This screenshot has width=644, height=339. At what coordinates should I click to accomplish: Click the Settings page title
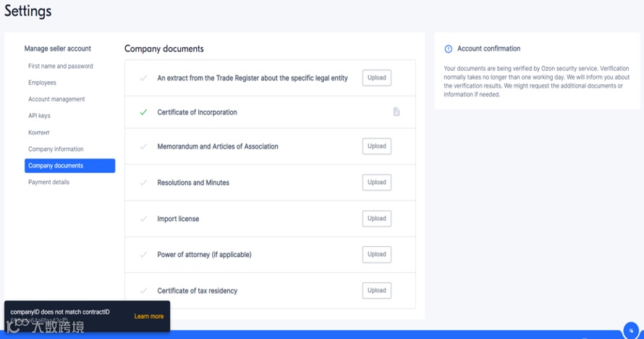(28, 11)
